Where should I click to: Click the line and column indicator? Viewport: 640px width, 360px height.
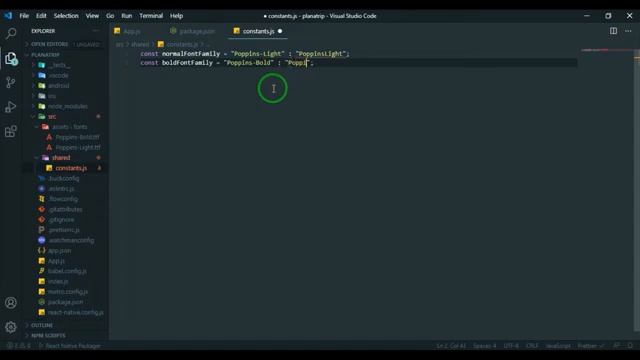(x=451, y=346)
